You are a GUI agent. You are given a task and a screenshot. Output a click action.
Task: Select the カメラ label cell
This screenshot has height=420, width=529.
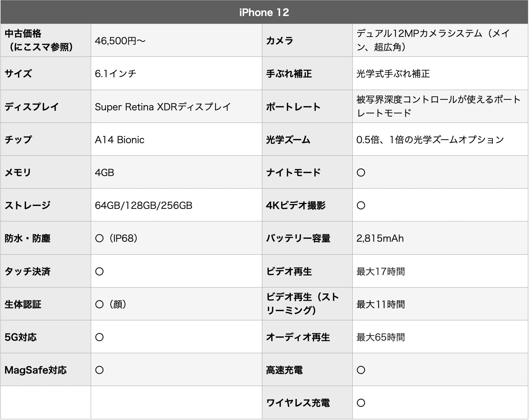point(307,40)
